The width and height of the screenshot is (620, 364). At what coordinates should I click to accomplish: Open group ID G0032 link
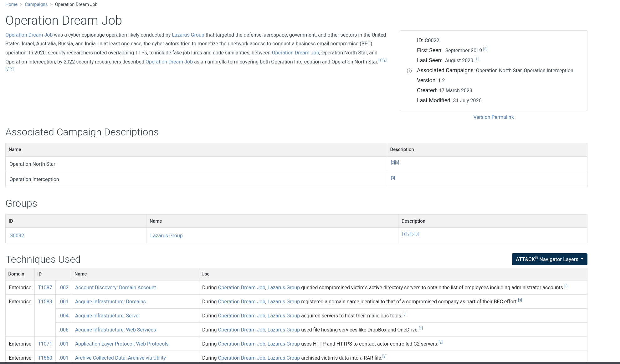click(17, 235)
